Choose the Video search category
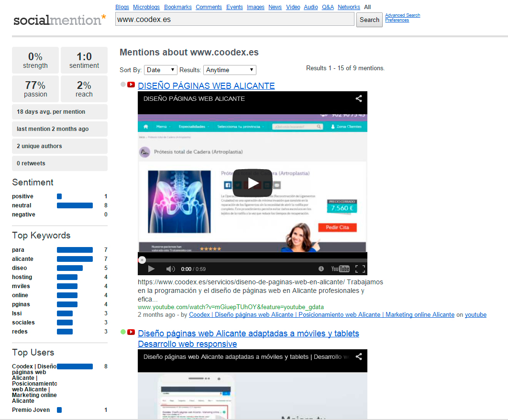508x420 pixels. (x=293, y=7)
